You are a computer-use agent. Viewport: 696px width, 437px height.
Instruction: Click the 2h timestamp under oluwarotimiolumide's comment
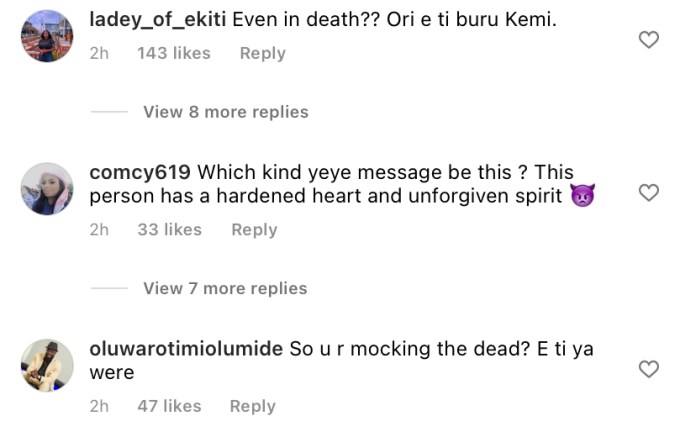coord(99,406)
